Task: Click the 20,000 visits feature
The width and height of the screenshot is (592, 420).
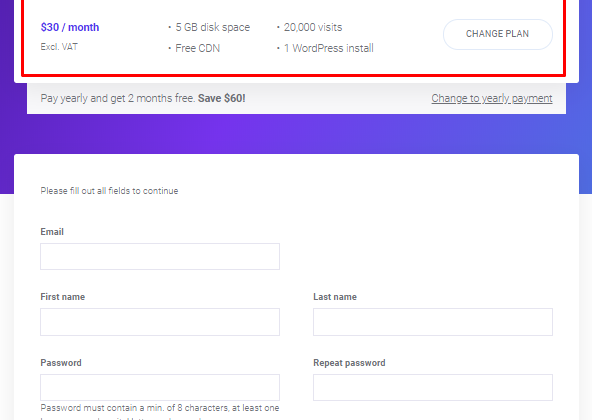Action: click(x=313, y=27)
